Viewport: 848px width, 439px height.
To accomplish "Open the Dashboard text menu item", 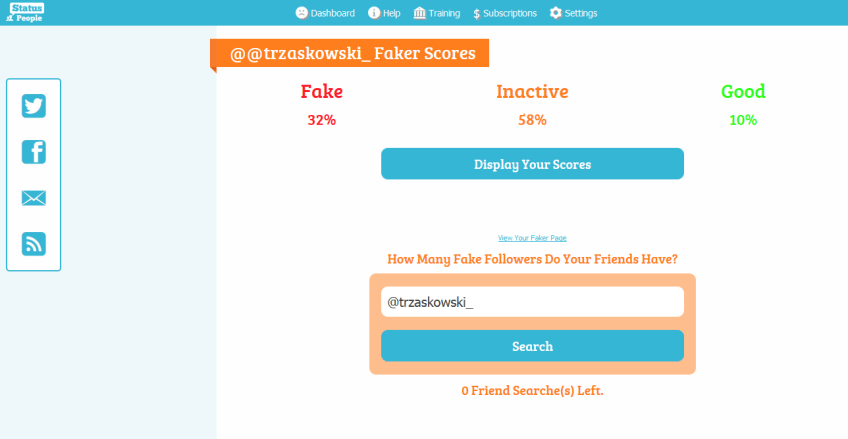I will [333, 13].
